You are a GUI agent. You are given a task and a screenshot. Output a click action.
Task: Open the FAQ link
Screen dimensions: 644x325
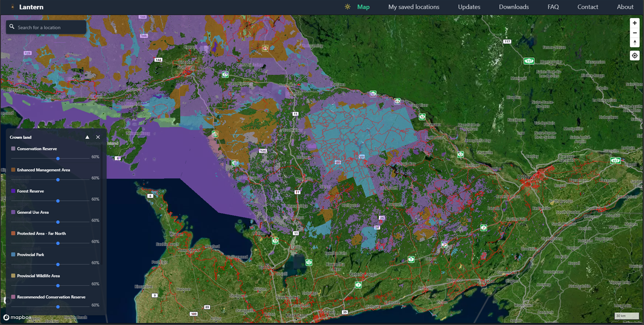(553, 7)
